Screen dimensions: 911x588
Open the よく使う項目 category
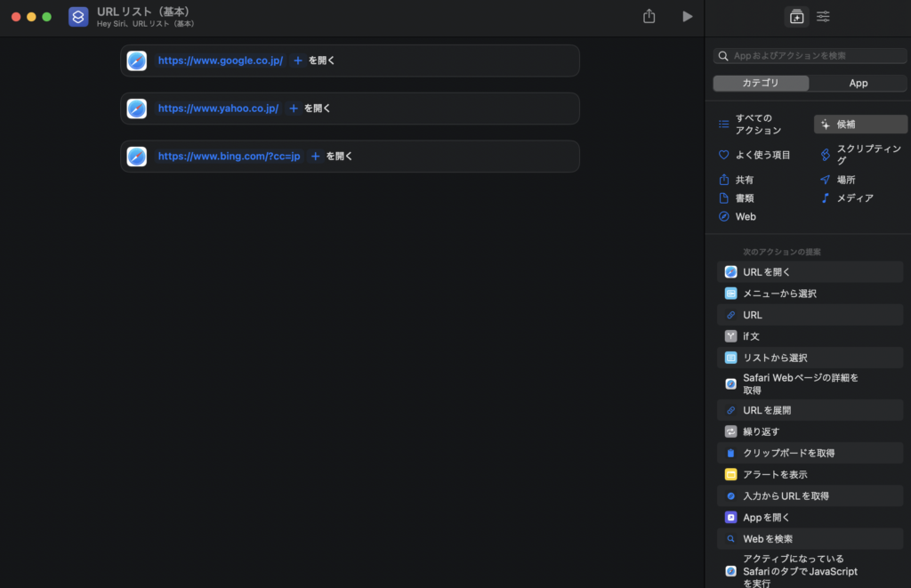(762, 155)
